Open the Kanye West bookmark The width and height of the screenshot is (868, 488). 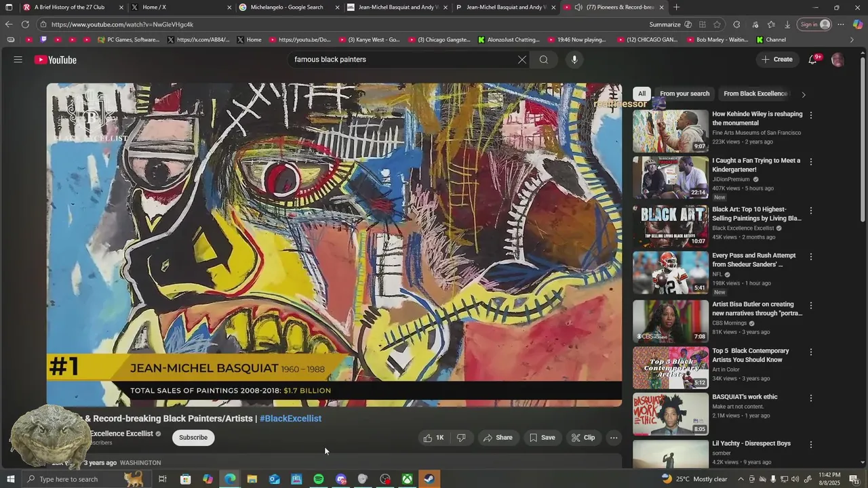click(370, 40)
